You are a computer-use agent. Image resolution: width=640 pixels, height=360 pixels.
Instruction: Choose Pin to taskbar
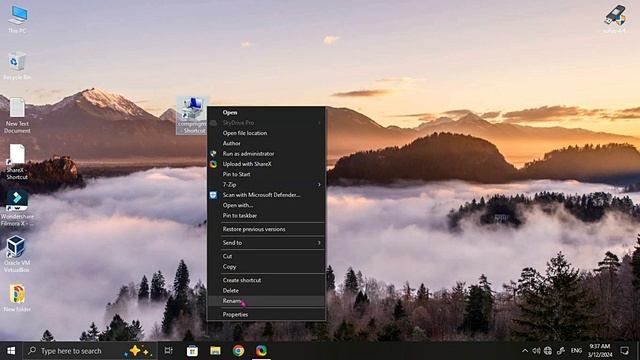[267, 216]
